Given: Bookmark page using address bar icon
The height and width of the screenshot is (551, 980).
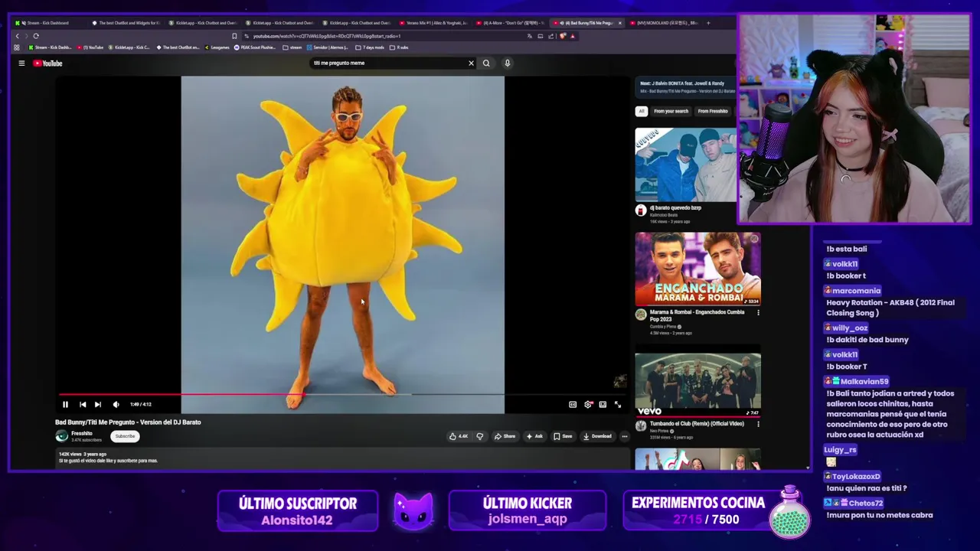Looking at the screenshot, I should click(234, 36).
